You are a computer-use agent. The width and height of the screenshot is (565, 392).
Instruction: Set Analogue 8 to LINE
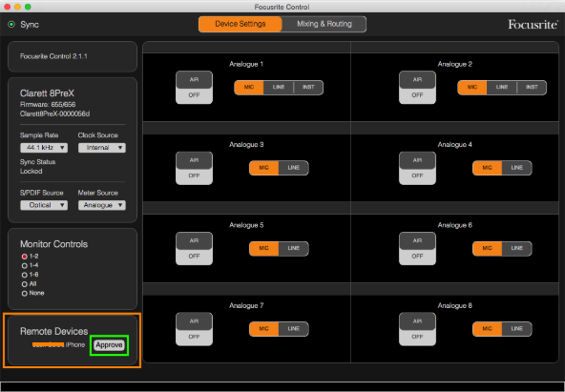click(x=516, y=329)
